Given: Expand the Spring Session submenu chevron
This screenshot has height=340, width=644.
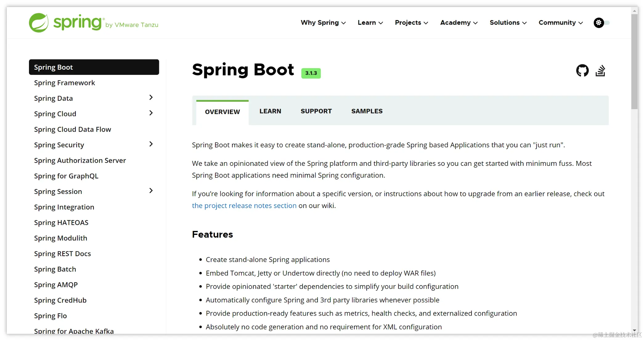Looking at the screenshot, I should pyautogui.click(x=151, y=190).
